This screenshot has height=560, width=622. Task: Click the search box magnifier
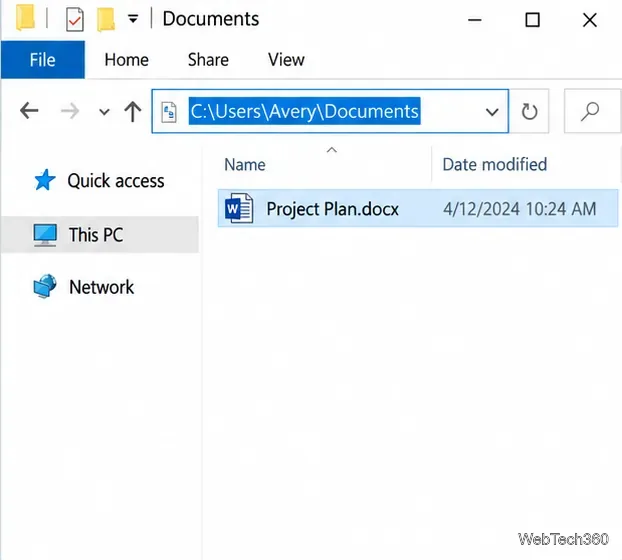click(590, 111)
